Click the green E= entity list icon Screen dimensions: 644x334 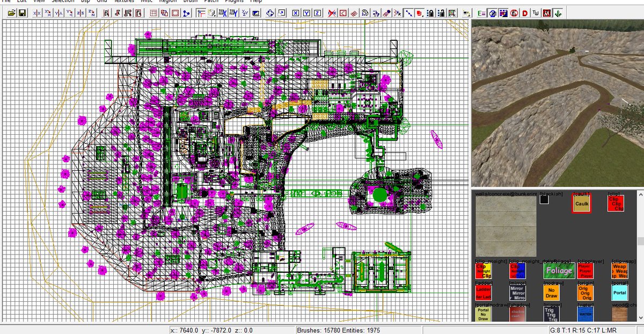[481, 13]
